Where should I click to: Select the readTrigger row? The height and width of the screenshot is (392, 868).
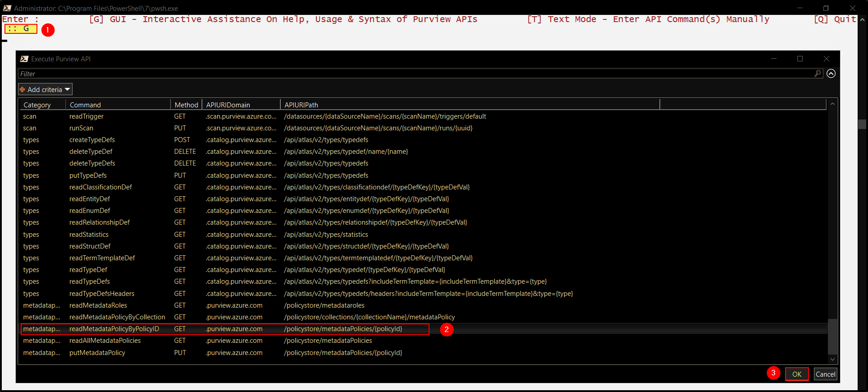(424, 116)
